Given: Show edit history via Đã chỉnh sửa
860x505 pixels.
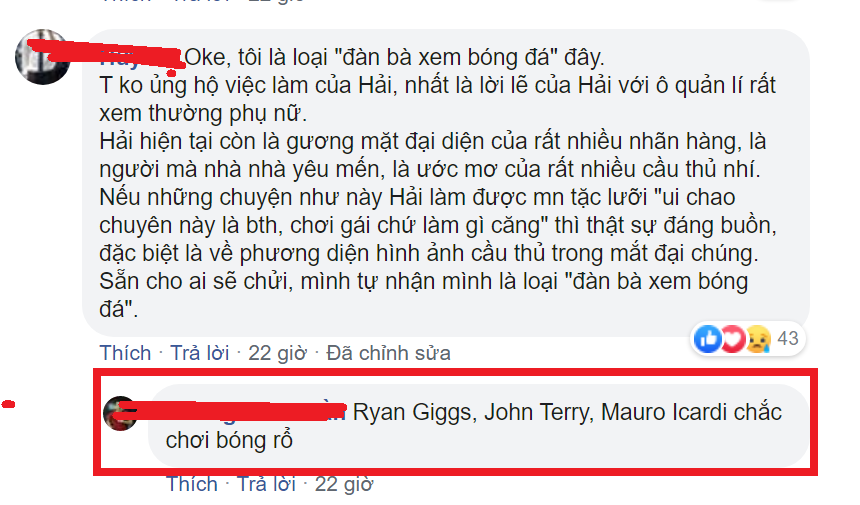Looking at the screenshot, I should (388, 353).
